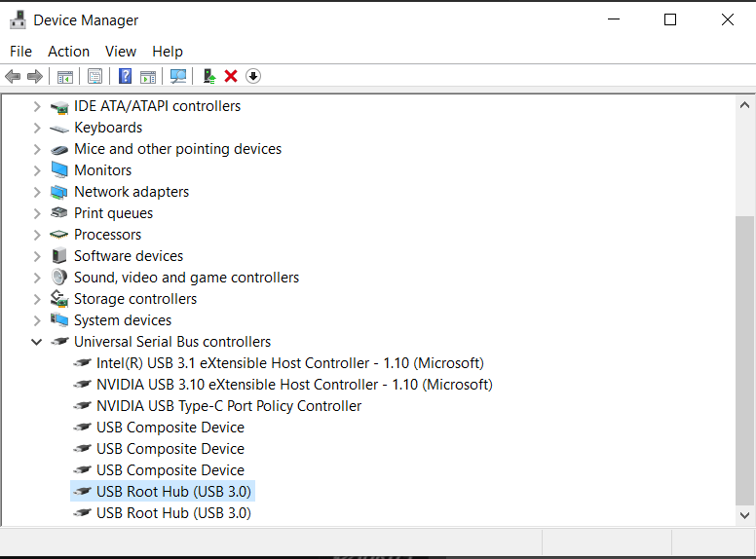Viewport: 756px width, 559px height.
Task: Minimize the Device Manager window
Action: tap(614, 19)
